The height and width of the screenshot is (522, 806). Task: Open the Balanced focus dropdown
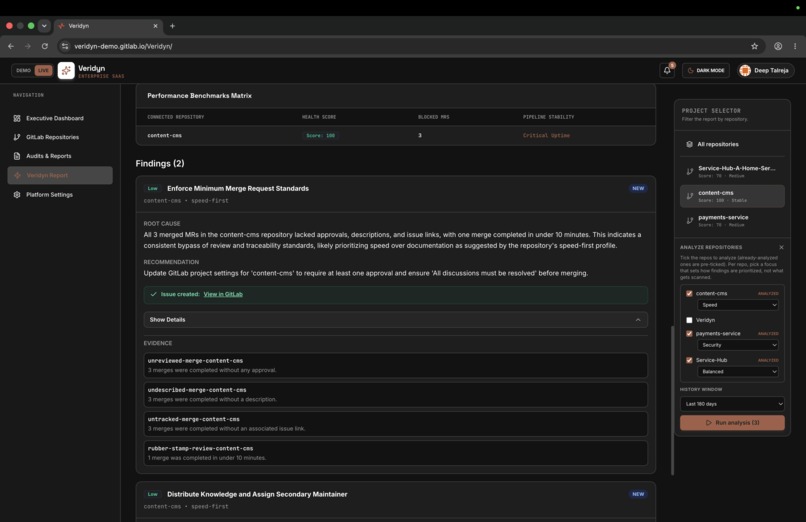[x=738, y=372]
